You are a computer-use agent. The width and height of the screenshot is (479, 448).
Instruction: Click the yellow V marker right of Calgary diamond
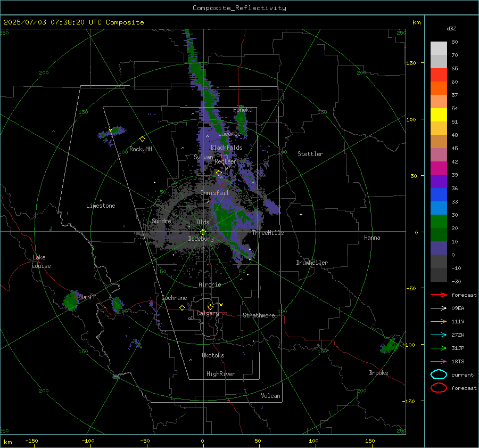pyautogui.click(x=221, y=305)
